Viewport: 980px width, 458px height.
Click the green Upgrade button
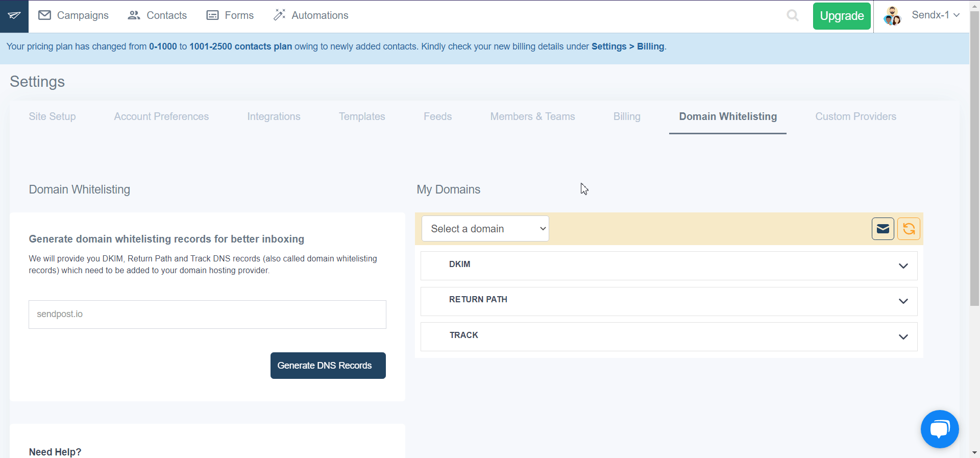pos(842,16)
